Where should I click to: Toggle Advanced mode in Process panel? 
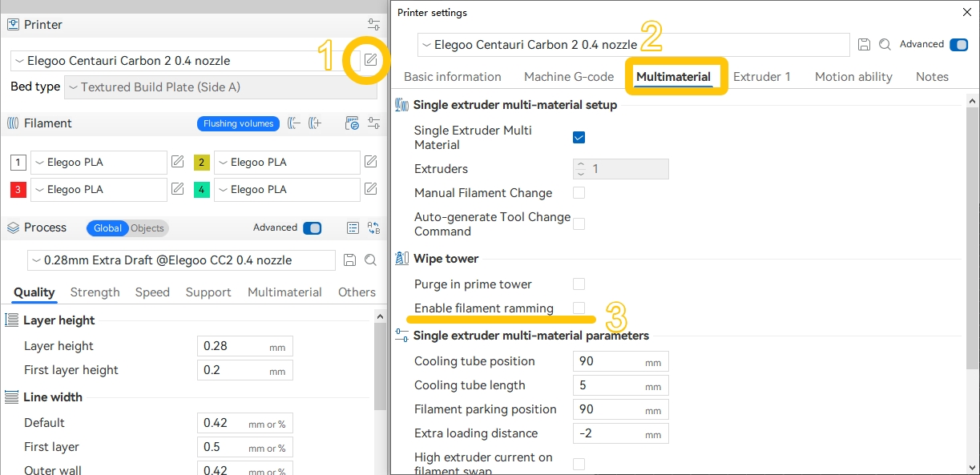(x=313, y=228)
